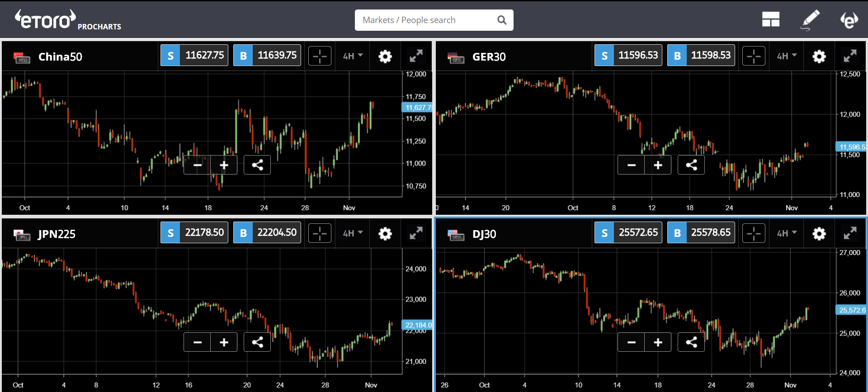Toggle crosshair on the China50 chart

click(x=320, y=56)
